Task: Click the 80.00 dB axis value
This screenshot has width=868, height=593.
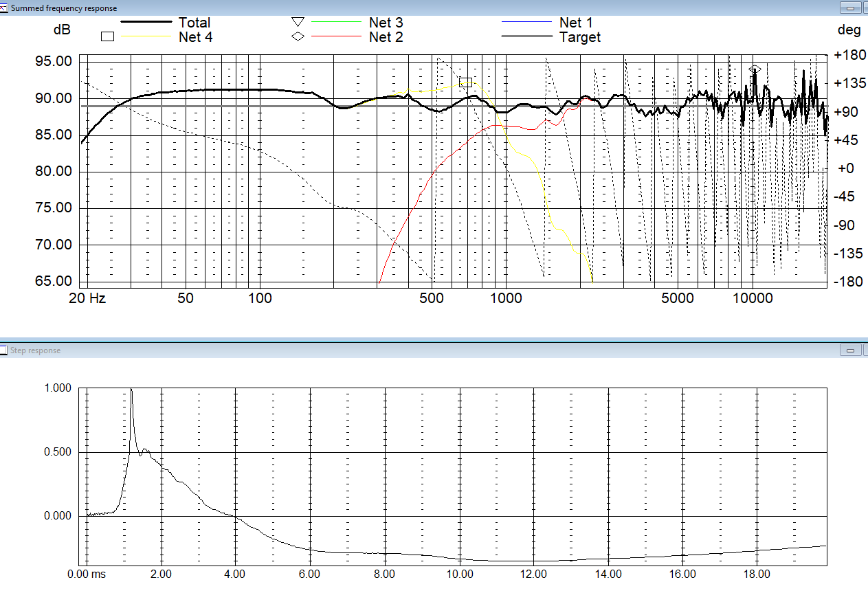Action: [53, 171]
